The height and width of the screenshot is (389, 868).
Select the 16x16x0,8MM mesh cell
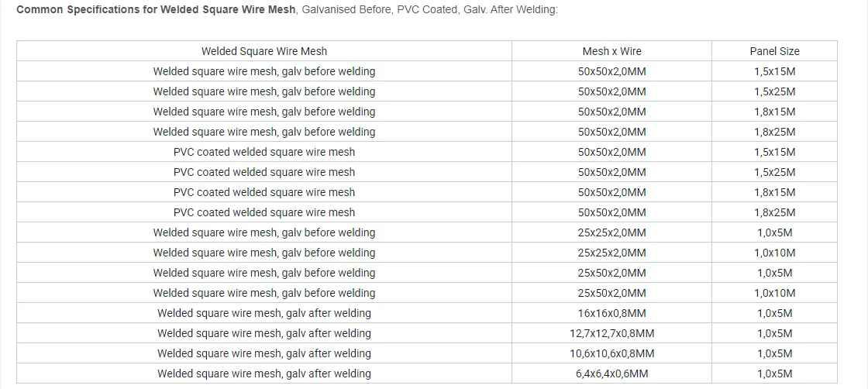pos(611,313)
